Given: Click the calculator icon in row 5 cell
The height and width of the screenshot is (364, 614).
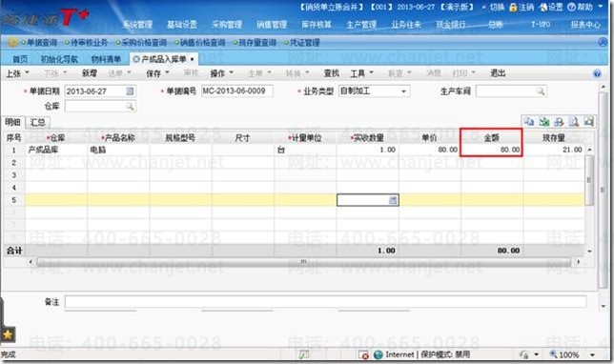Looking at the screenshot, I should pyautogui.click(x=393, y=200).
